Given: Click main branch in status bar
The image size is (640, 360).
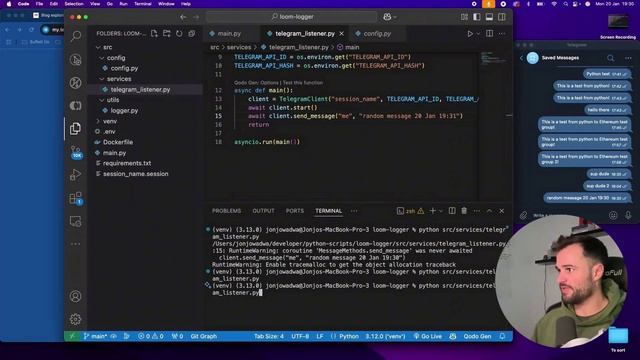Looking at the screenshot, I should coord(95,336).
